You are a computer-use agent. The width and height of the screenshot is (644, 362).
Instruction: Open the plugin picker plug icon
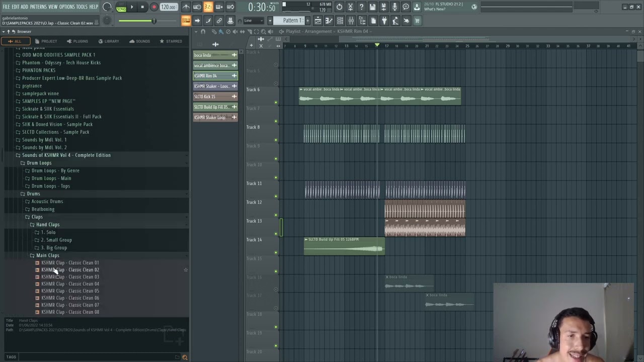point(384,21)
